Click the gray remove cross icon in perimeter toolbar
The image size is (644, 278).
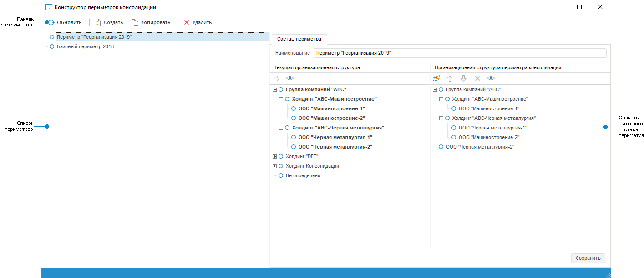pyautogui.click(x=477, y=78)
